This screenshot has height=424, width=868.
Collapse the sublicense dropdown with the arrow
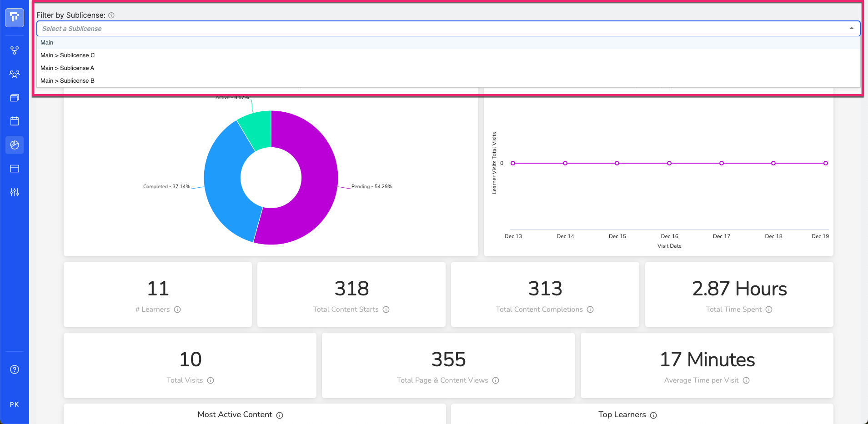pyautogui.click(x=852, y=29)
